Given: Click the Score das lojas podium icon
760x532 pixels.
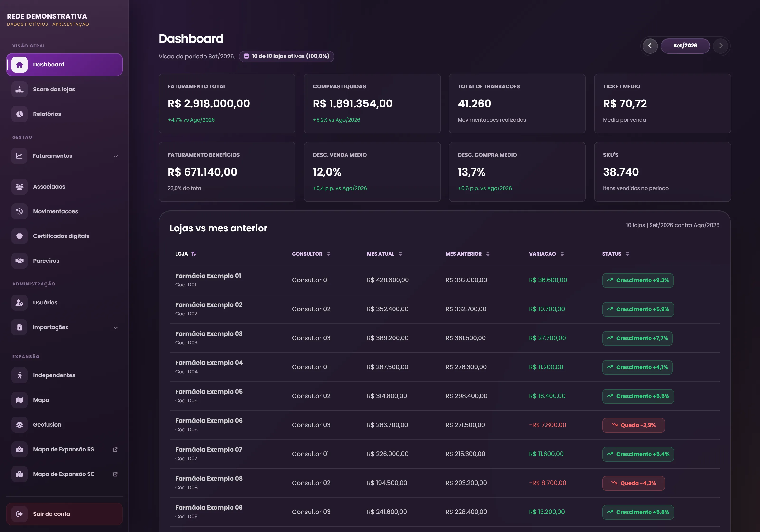Looking at the screenshot, I should pyautogui.click(x=19, y=89).
